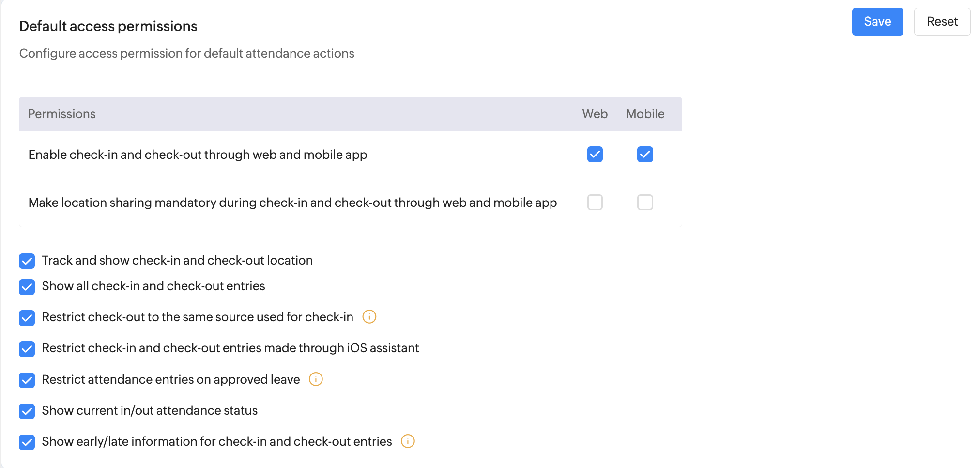Disable Show current in/out attendance status
This screenshot has width=980, height=468.
click(x=27, y=411)
